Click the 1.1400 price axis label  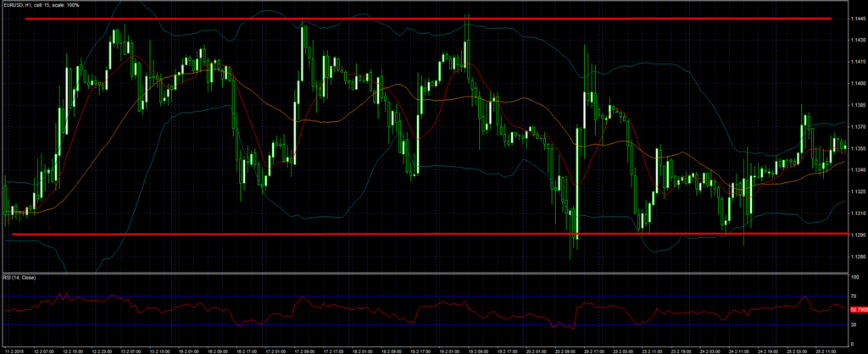coord(857,84)
